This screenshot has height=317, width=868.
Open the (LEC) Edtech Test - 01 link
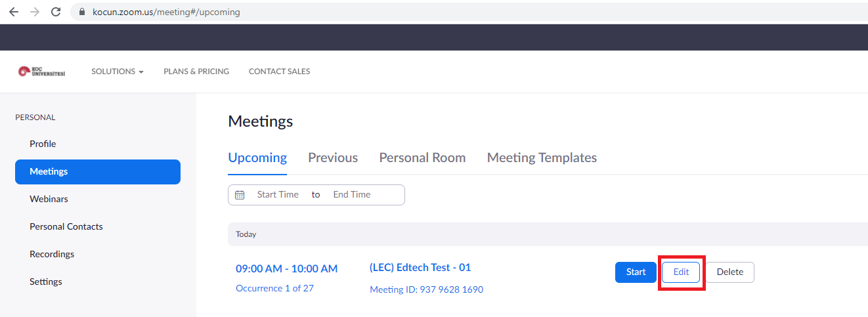click(x=420, y=267)
